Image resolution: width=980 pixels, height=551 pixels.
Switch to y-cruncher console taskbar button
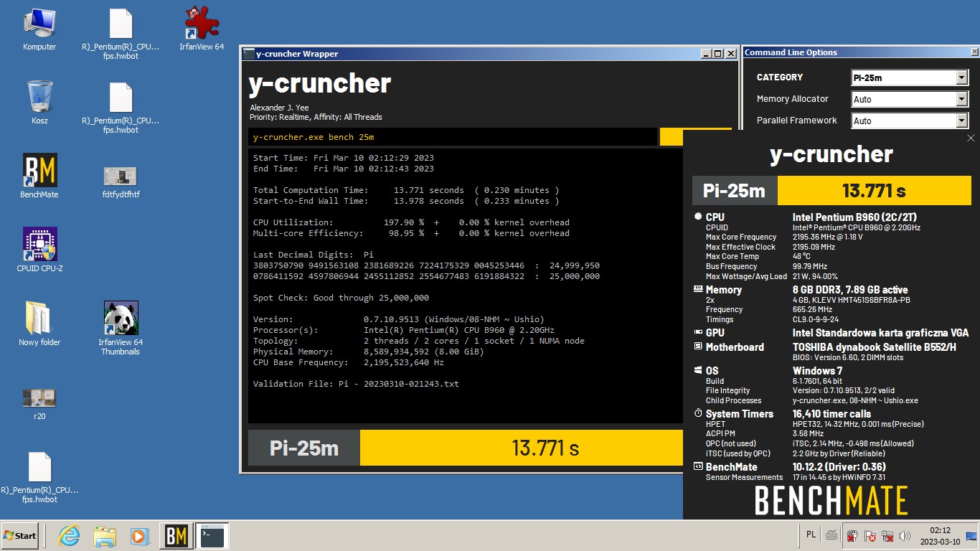click(212, 535)
